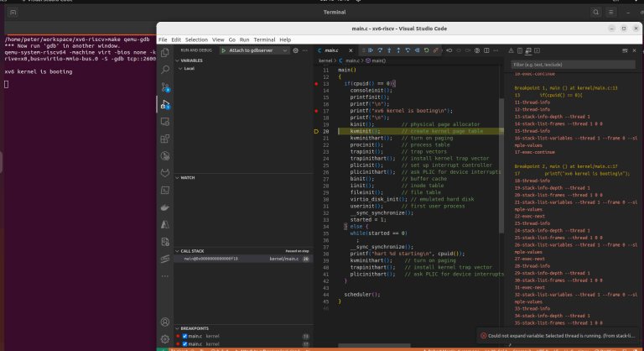Screen dimensions: 644x351
Task: Select the main call stack frame
Action: point(243,259)
